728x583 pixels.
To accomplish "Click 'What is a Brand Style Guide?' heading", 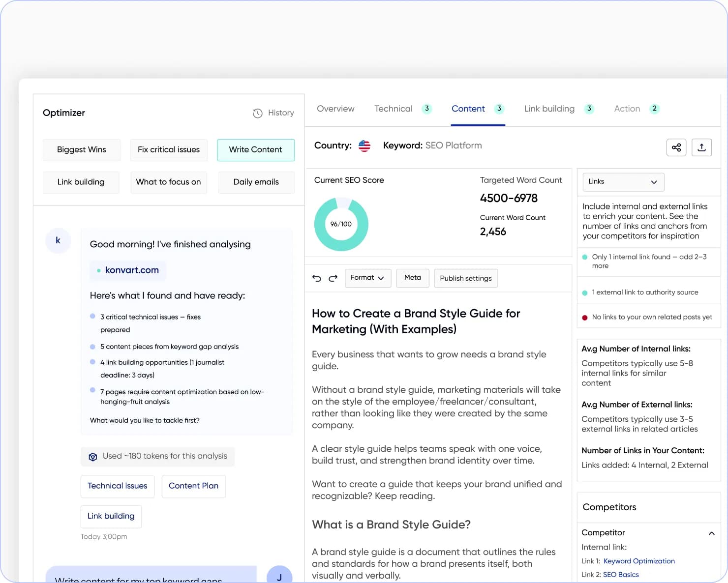I will 391,525.
